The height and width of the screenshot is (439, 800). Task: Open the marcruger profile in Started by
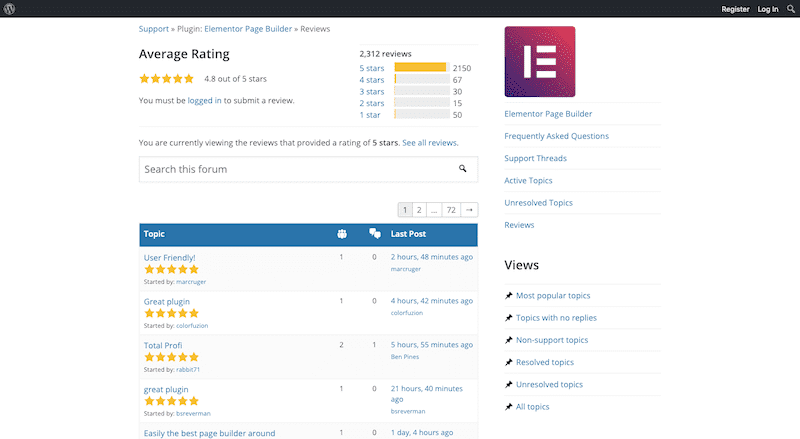point(191,282)
